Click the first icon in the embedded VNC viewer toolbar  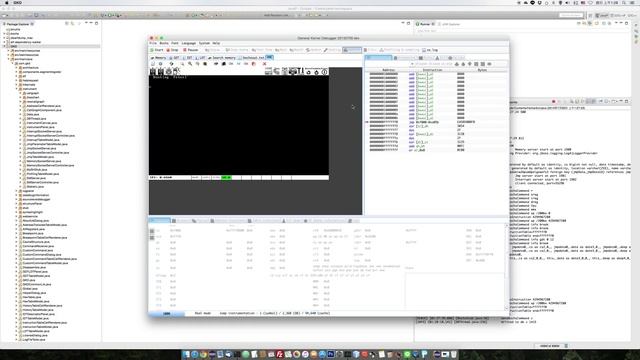tap(153, 71)
